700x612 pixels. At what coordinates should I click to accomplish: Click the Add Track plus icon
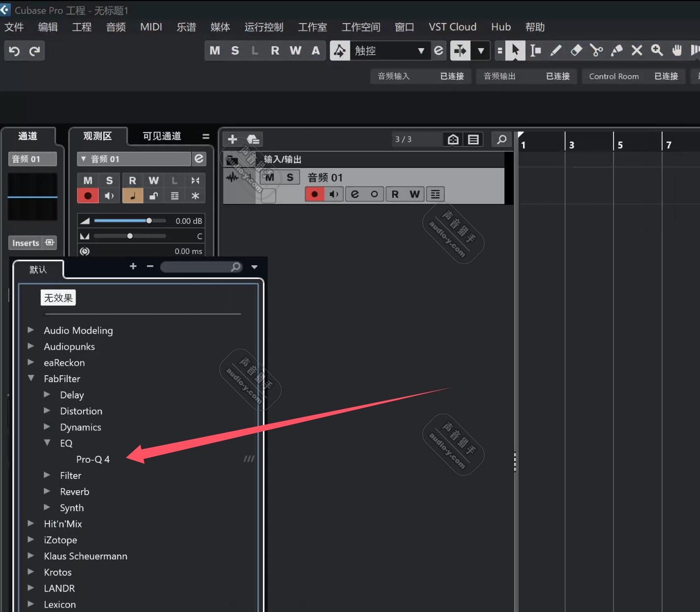point(233,139)
